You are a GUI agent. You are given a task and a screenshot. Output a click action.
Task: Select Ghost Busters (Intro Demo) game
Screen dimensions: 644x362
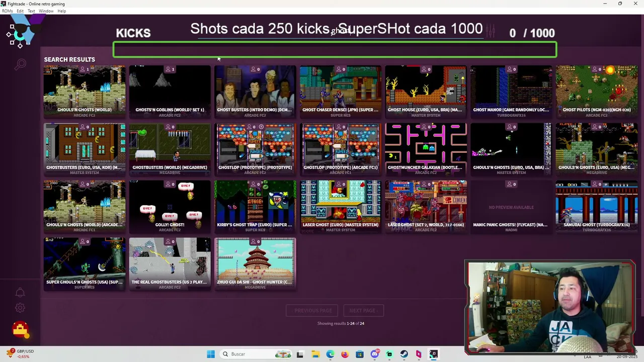255,92
